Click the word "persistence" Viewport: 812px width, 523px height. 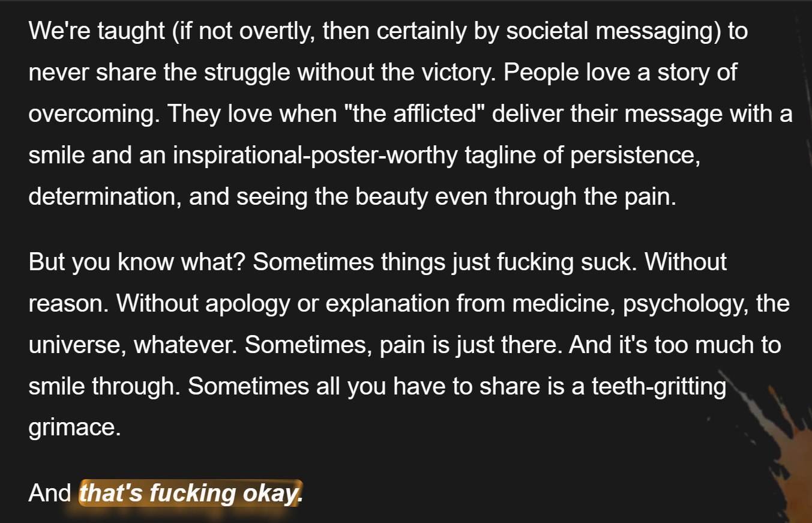pyautogui.click(x=634, y=156)
